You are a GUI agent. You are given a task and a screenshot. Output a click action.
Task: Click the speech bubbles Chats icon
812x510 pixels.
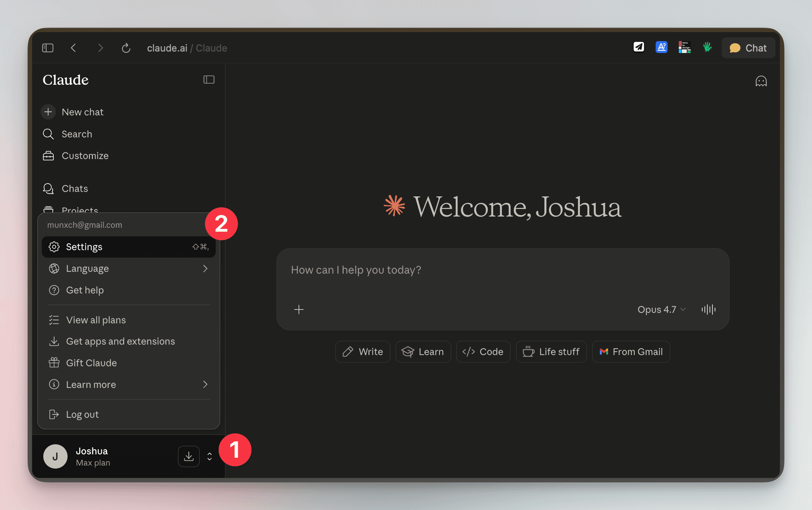pos(48,189)
